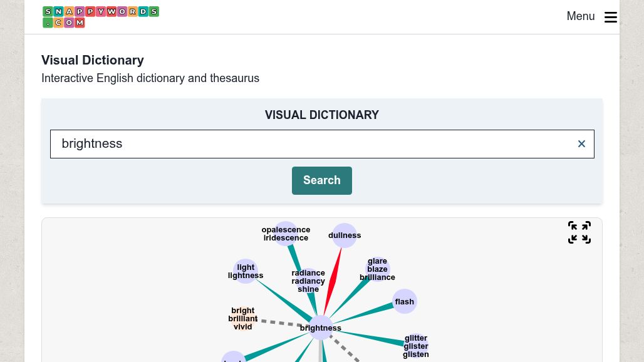The width and height of the screenshot is (644, 362).
Task: Click the red dullness connector line
Action: (x=333, y=281)
